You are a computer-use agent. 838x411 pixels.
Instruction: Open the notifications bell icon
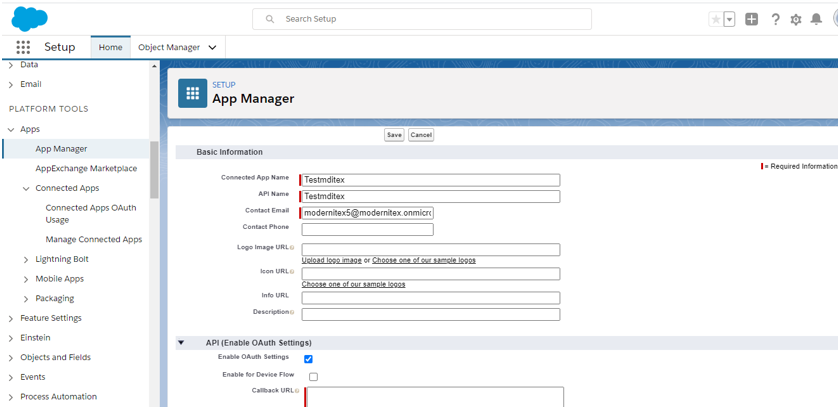pyautogui.click(x=816, y=19)
